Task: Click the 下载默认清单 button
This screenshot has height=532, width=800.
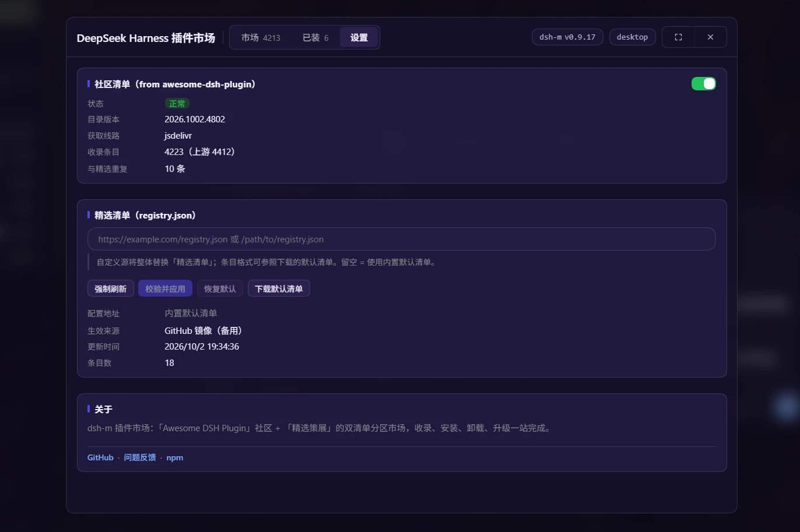Action: point(279,288)
